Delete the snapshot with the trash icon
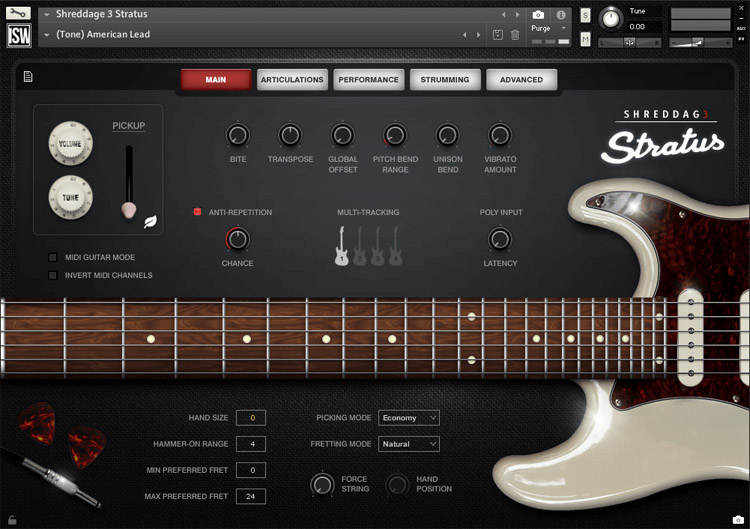Screen dimensions: 750x529 click(x=515, y=34)
